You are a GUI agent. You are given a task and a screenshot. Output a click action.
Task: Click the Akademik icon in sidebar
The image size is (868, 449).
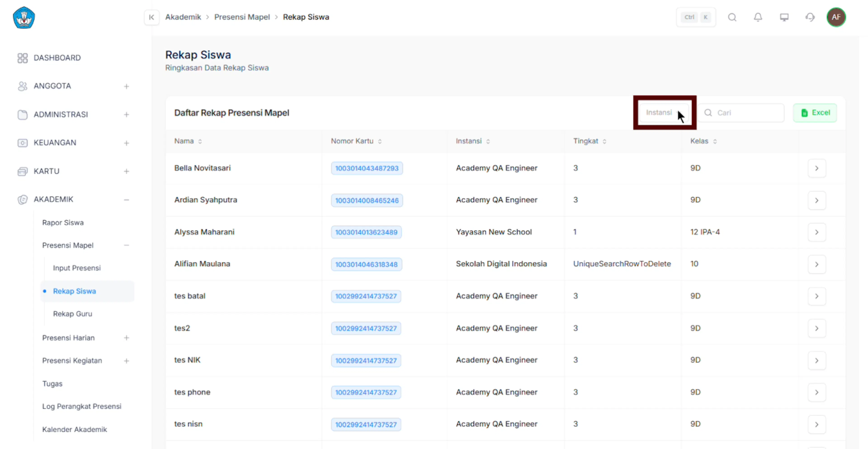(x=23, y=200)
